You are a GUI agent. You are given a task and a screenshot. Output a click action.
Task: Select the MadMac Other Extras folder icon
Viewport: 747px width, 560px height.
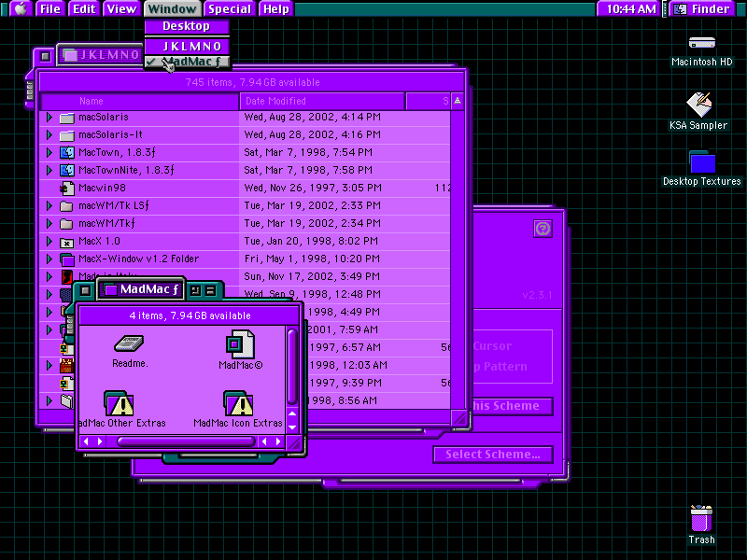point(120,403)
